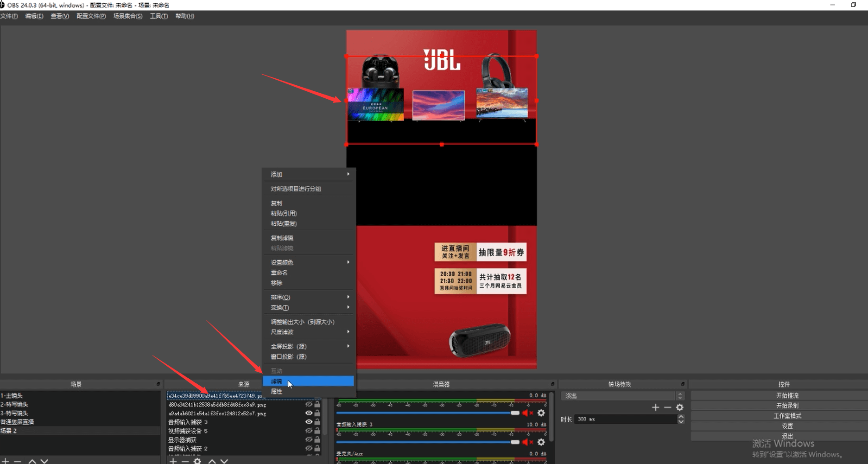
Task: Add a new scene with plus icon
Action: (6, 461)
